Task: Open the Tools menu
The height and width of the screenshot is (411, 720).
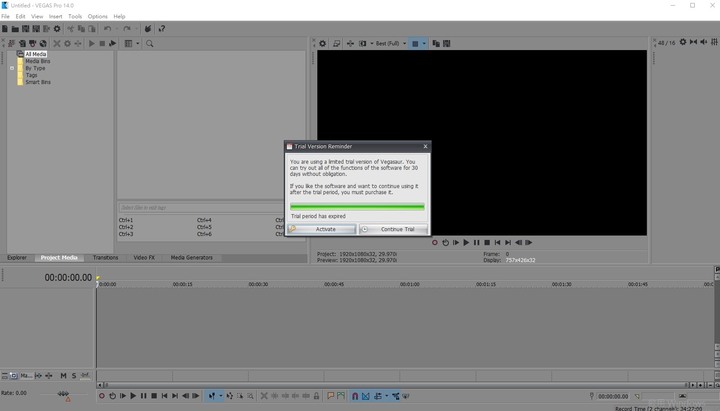Action: [75, 16]
